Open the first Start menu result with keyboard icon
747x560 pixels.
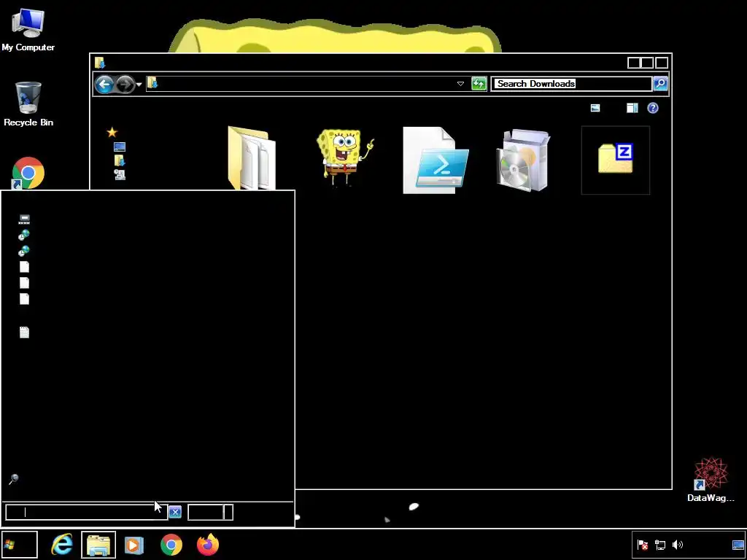click(24, 219)
